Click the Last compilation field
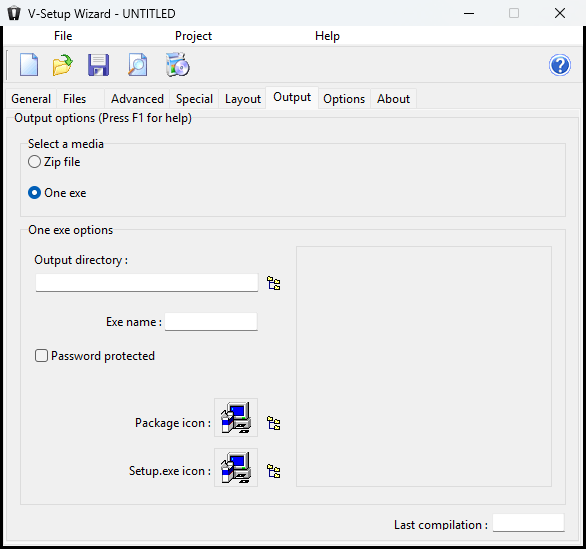 tap(528, 523)
